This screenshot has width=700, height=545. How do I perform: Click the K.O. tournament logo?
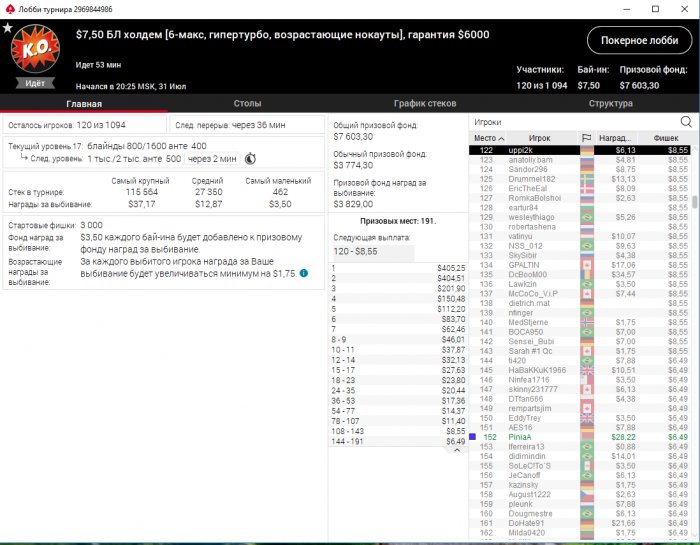(x=35, y=49)
